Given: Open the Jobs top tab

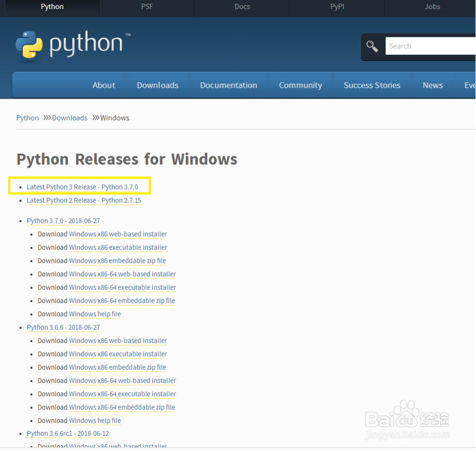Looking at the screenshot, I should (432, 7).
